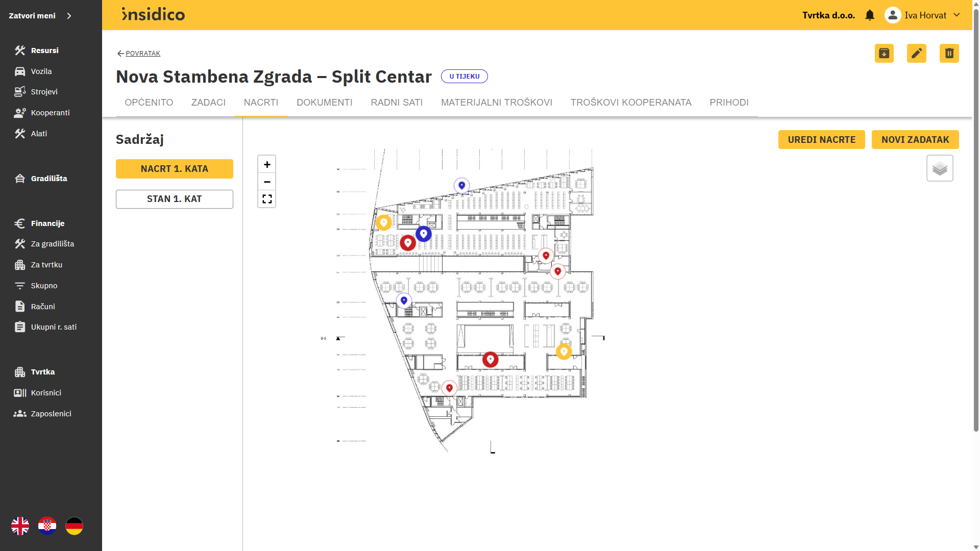Switch language to German flag
Viewport: 980px width, 551px height.
(x=74, y=526)
